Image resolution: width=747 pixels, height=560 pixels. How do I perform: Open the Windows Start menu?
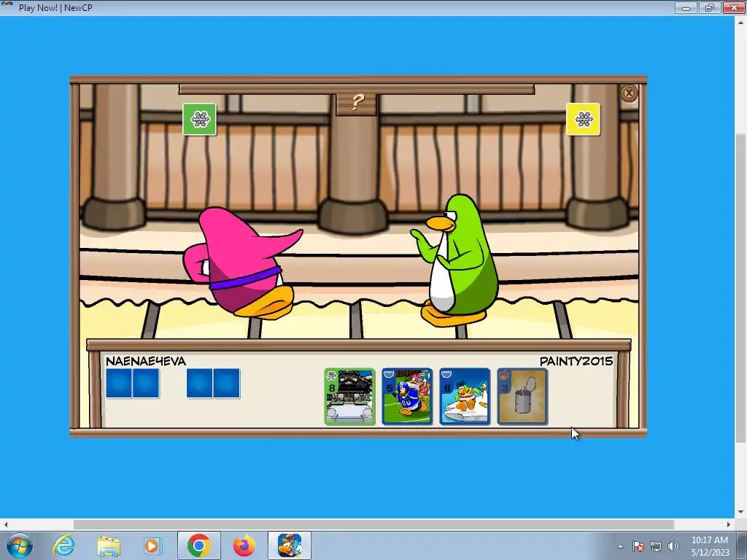coord(18,545)
